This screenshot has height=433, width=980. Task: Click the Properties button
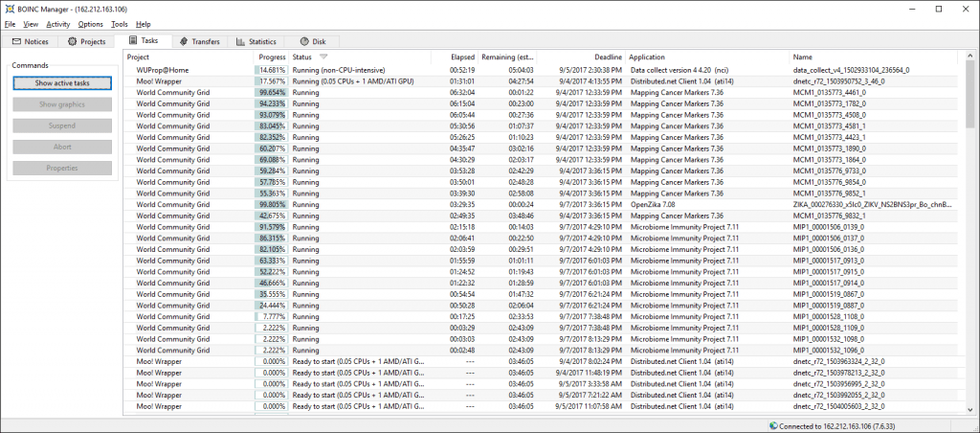click(x=62, y=169)
